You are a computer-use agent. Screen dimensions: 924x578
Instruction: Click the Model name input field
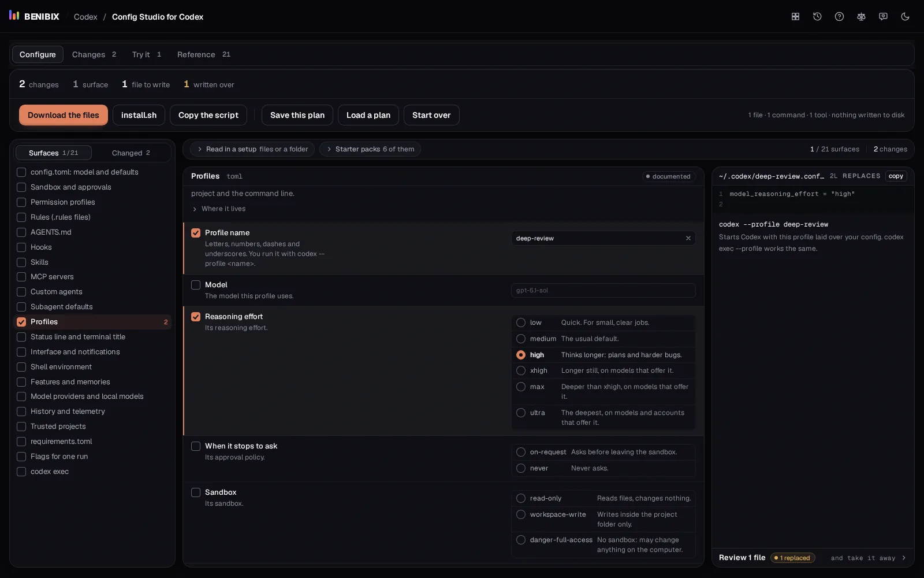pyautogui.click(x=603, y=290)
